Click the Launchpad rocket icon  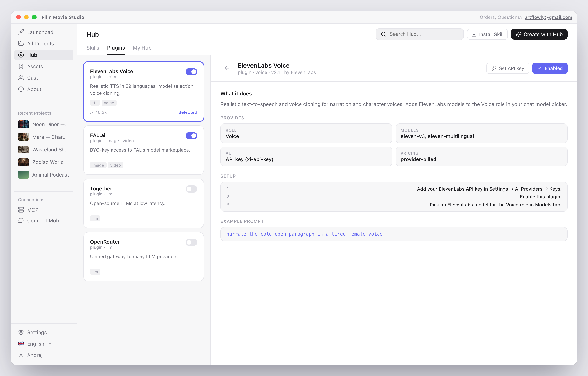click(21, 32)
